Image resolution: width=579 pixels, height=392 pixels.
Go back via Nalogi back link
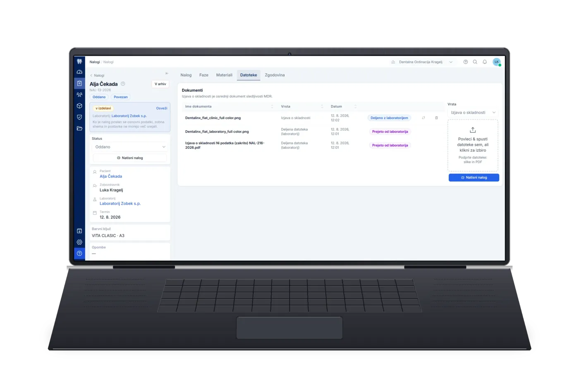(97, 75)
